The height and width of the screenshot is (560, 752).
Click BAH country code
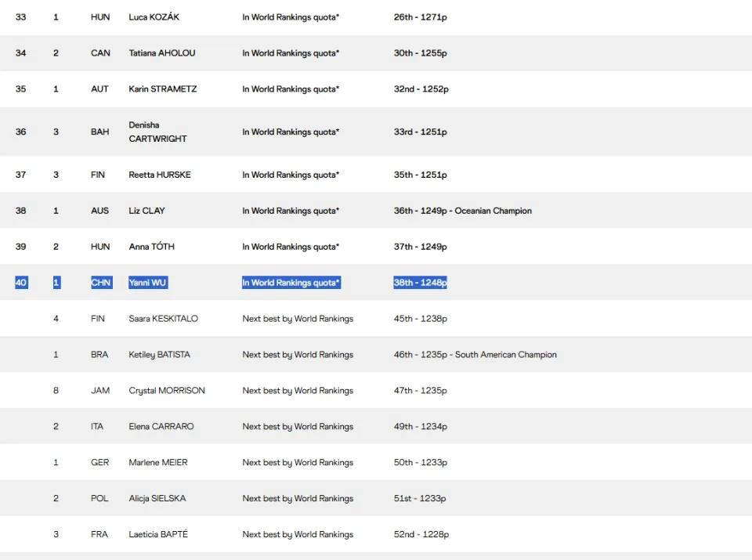(99, 132)
